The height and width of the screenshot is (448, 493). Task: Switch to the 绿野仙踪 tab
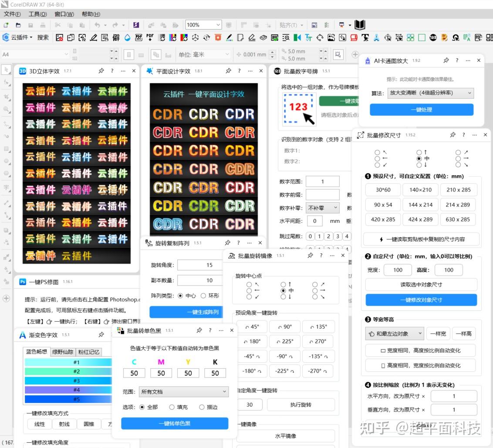(x=63, y=352)
